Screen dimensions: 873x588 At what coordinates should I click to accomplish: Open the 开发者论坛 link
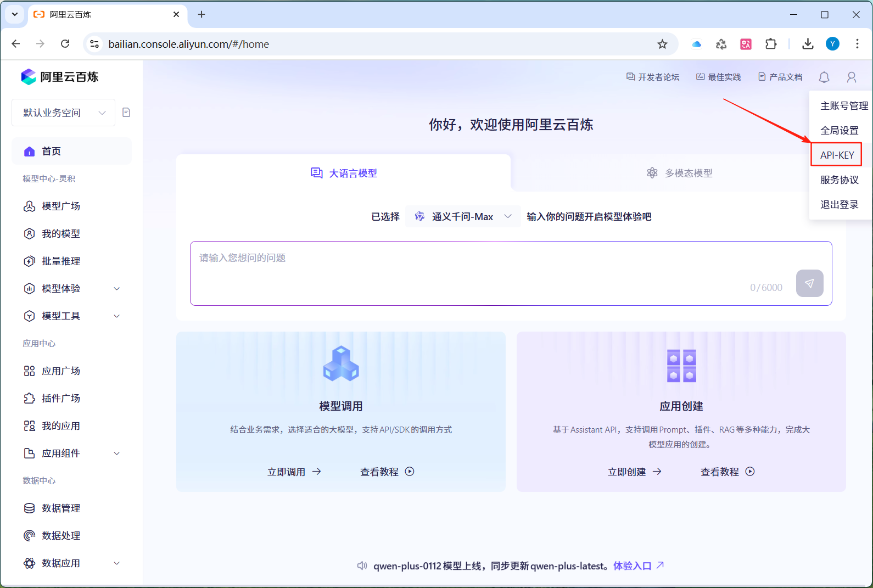pyautogui.click(x=653, y=77)
